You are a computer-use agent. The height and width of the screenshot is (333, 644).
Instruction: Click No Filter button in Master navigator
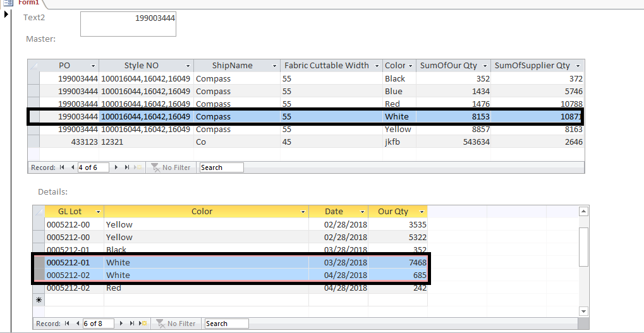pos(170,167)
